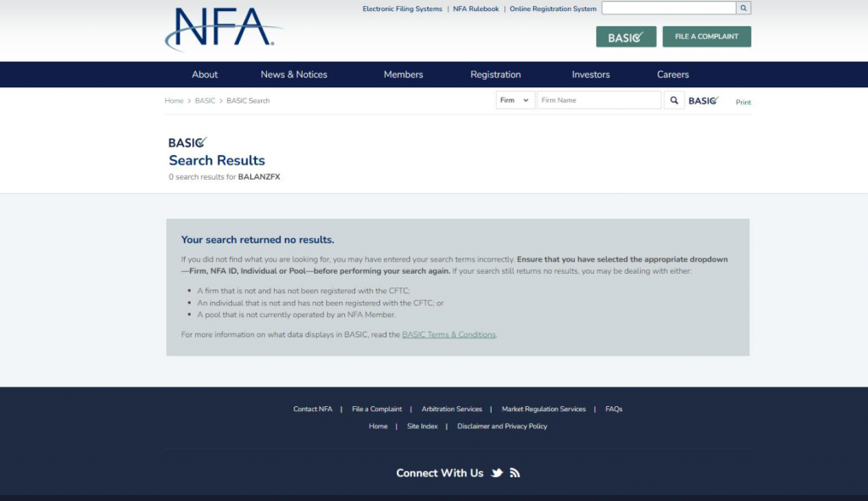Viewport: 868px width, 501px height.
Task: Click the BASIC search magnifier button
Action: (x=674, y=100)
